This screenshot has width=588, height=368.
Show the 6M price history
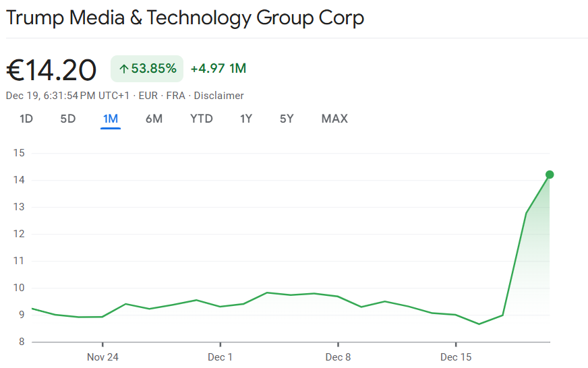pos(154,119)
